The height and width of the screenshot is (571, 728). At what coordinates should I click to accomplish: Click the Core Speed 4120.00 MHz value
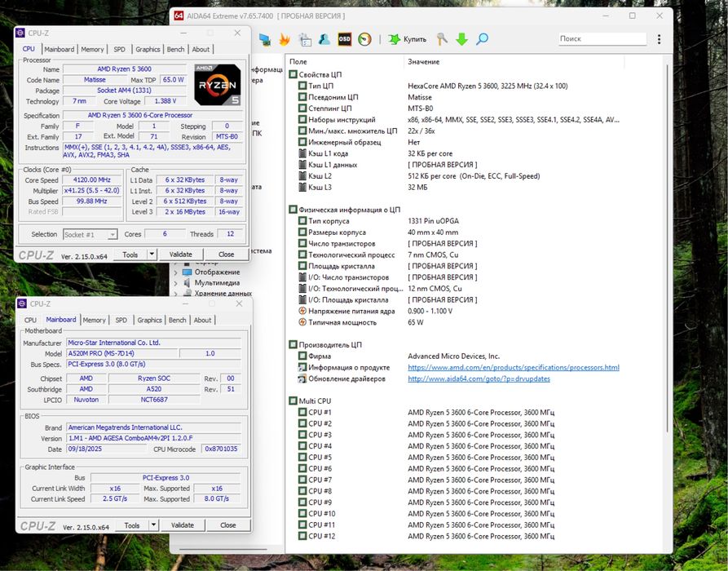tap(92, 179)
